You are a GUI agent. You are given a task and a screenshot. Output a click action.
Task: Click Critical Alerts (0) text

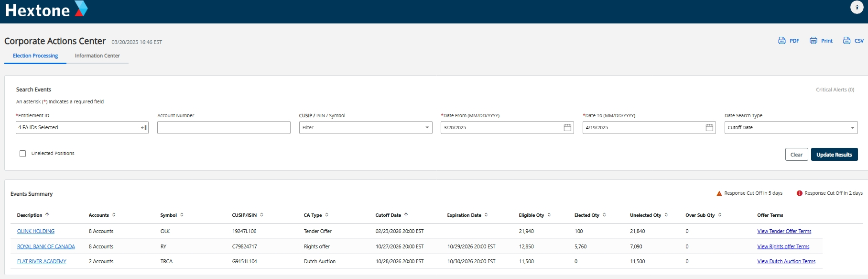(x=835, y=89)
